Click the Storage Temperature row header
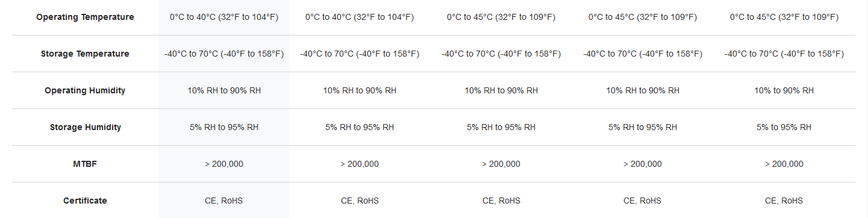868x218 pixels. pyautogui.click(x=85, y=54)
